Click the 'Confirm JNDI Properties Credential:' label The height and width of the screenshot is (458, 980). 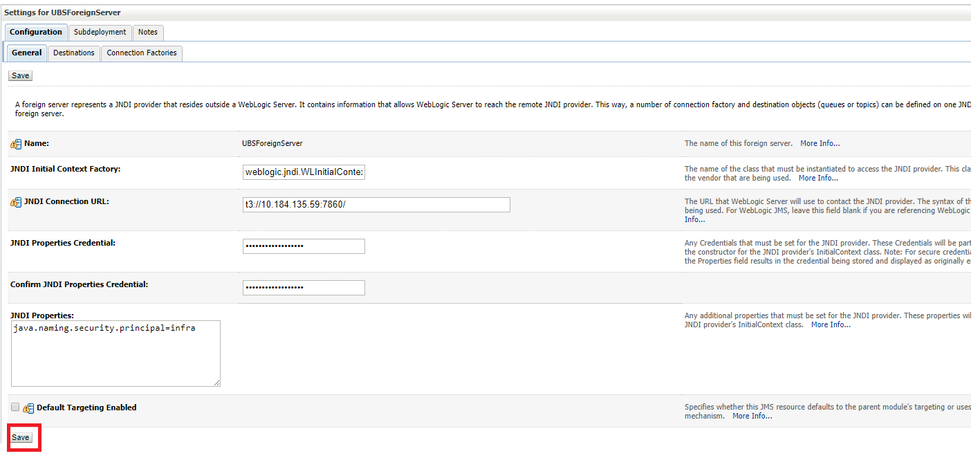(x=80, y=284)
